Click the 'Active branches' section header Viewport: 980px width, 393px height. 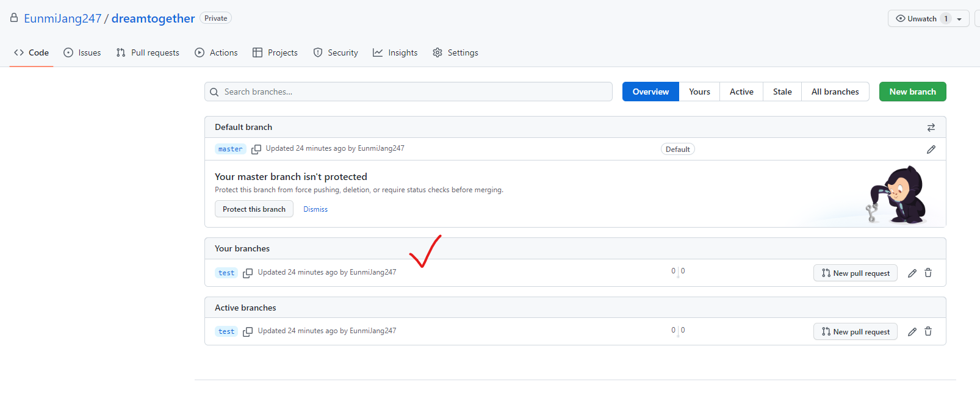(x=245, y=308)
